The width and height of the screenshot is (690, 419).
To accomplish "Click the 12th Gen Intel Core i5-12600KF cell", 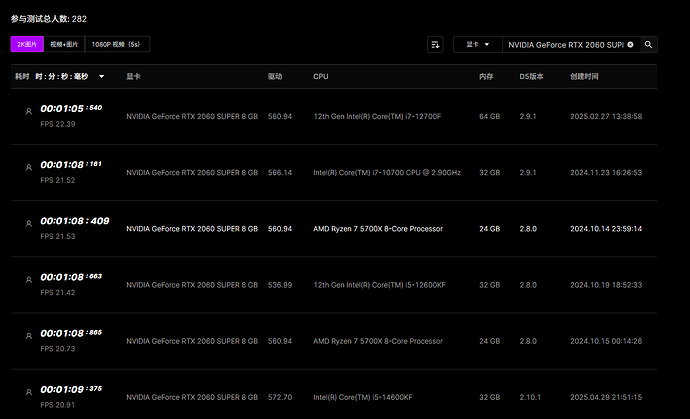I will click(379, 285).
